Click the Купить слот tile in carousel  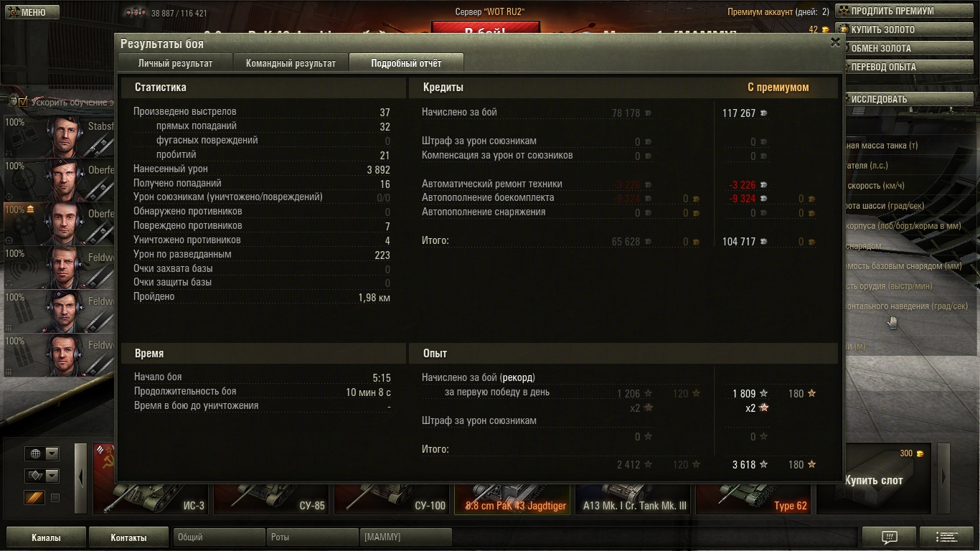[x=874, y=479]
